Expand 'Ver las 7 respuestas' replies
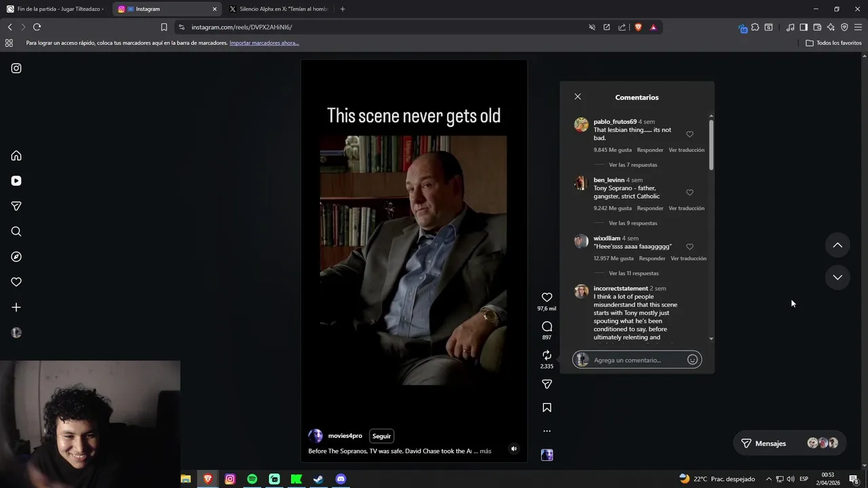Image resolution: width=868 pixels, height=488 pixels. (633, 165)
